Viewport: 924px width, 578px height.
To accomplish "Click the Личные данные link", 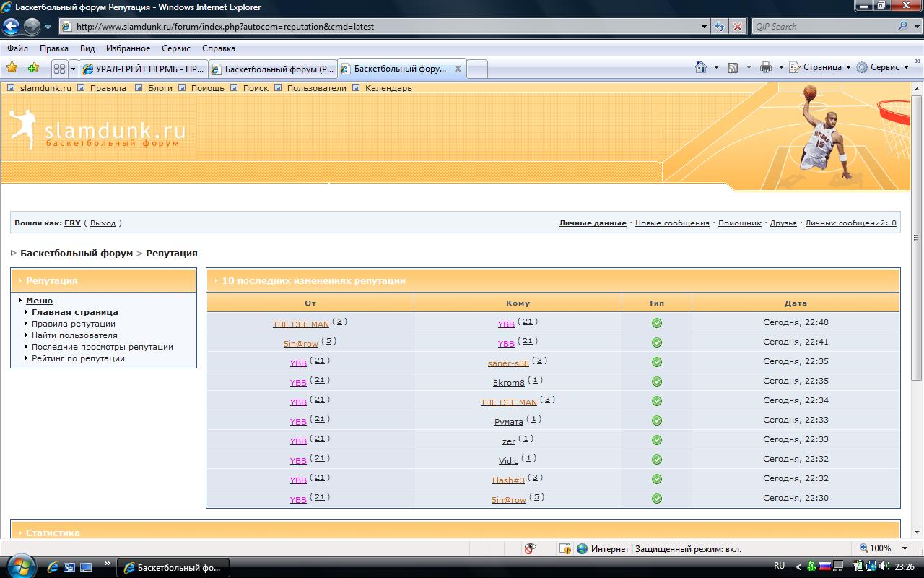I will pyautogui.click(x=593, y=223).
